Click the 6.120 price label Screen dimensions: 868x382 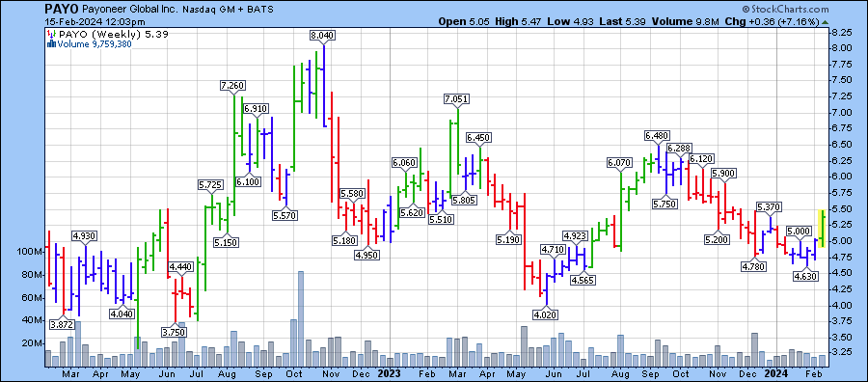[x=702, y=158]
